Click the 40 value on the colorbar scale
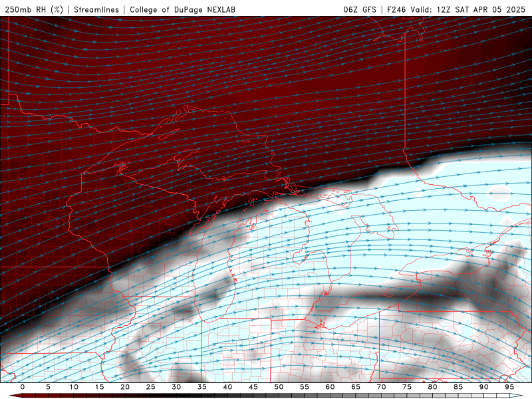This screenshot has height=399, width=532. (227, 387)
